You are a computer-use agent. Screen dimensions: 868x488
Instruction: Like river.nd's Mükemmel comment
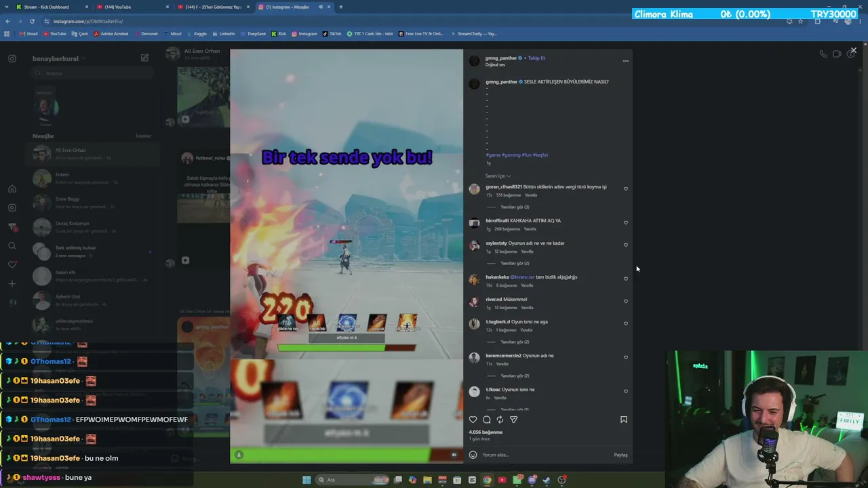(626, 301)
